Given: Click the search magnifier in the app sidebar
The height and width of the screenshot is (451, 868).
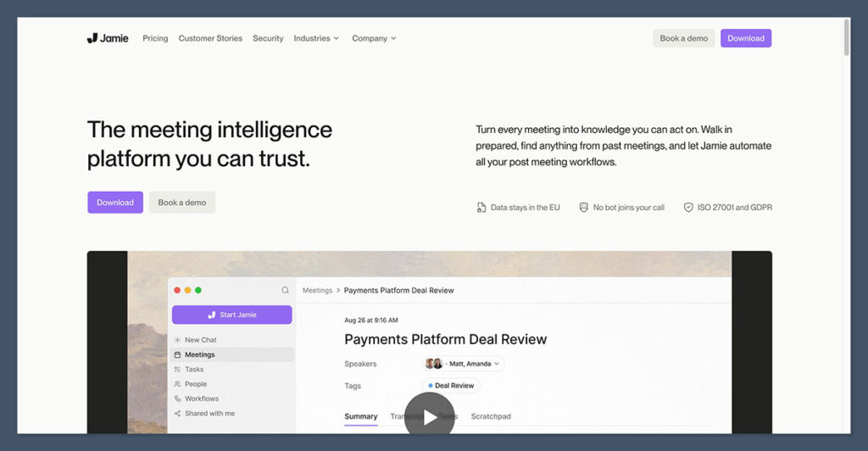Looking at the screenshot, I should pyautogui.click(x=285, y=290).
